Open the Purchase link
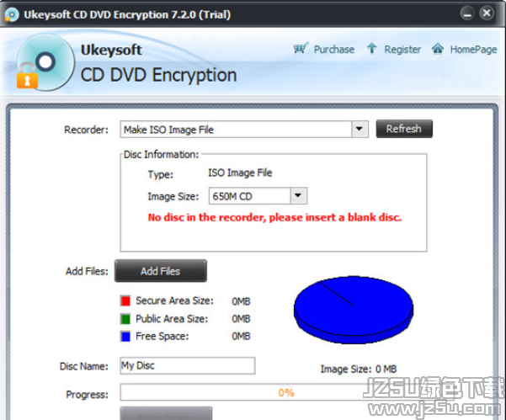506x420 pixels. click(x=334, y=50)
